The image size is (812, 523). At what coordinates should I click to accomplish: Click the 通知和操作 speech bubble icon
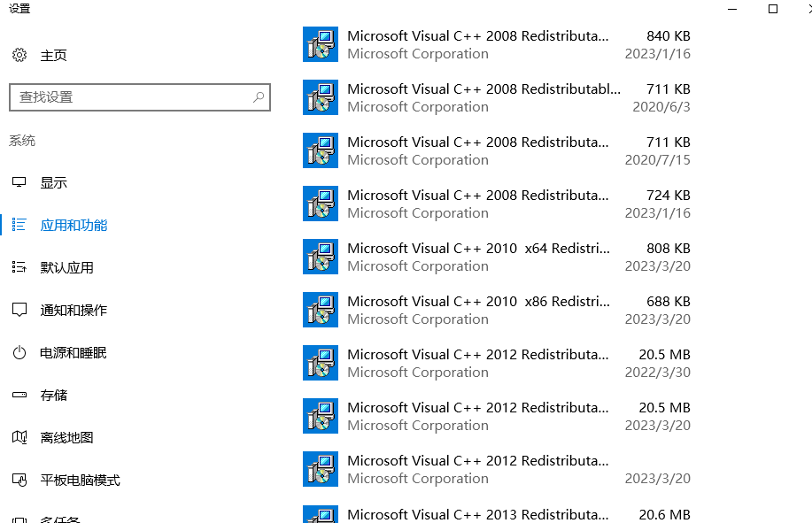pos(19,310)
